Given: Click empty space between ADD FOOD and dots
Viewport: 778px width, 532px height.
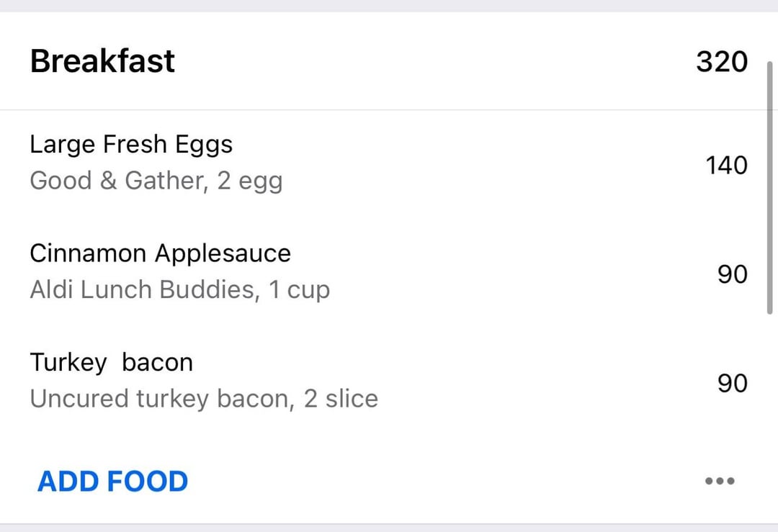Looking at the screenshot, I should tap(447, 481).
